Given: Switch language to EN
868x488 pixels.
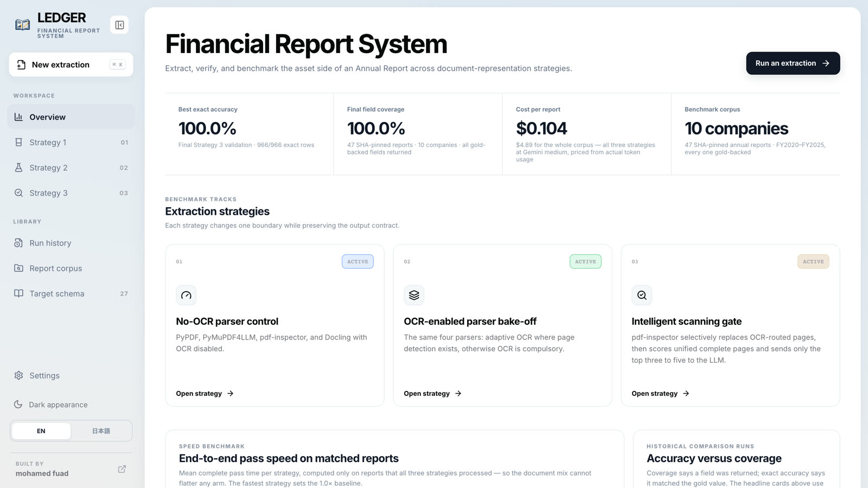Looking at the screenshot, I should tap(41, 431).
